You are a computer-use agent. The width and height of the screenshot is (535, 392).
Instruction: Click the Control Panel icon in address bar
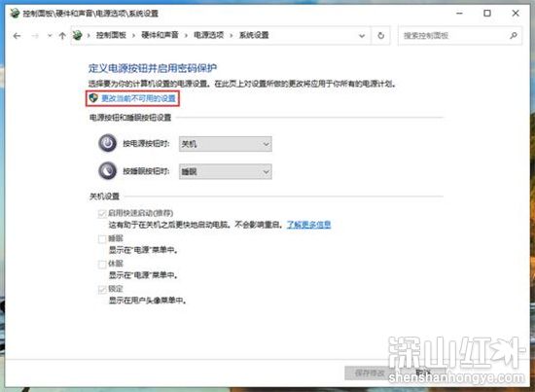[78, 35]
